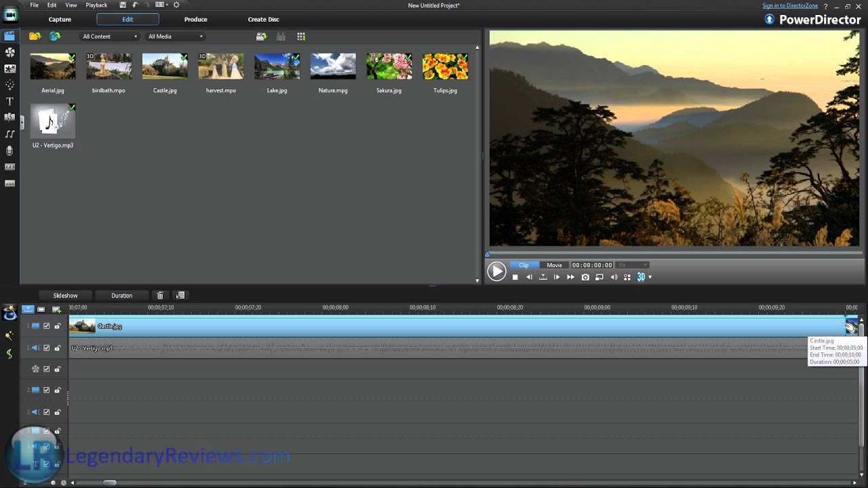Toggle enable checkbox on audio track 1
The image size is (868, 488).
pyautogui.click(x=47, y=348)
